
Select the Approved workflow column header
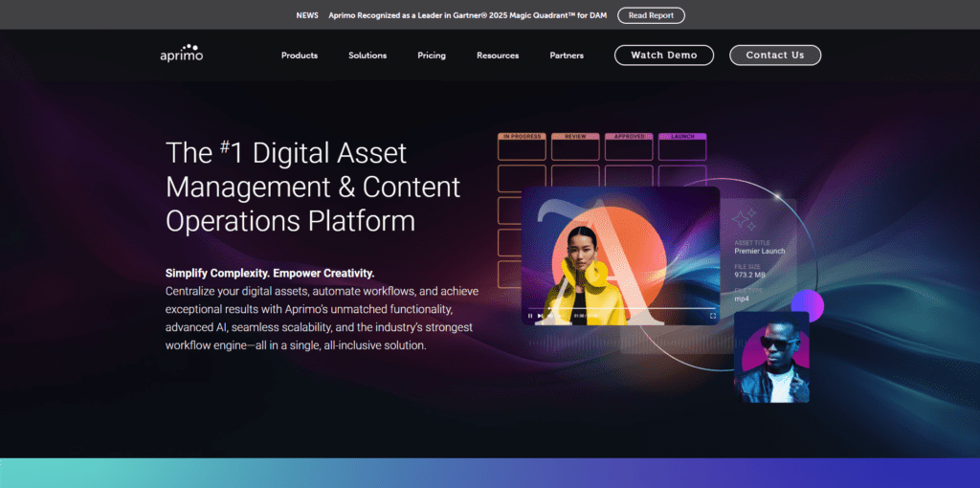[629, 137]
